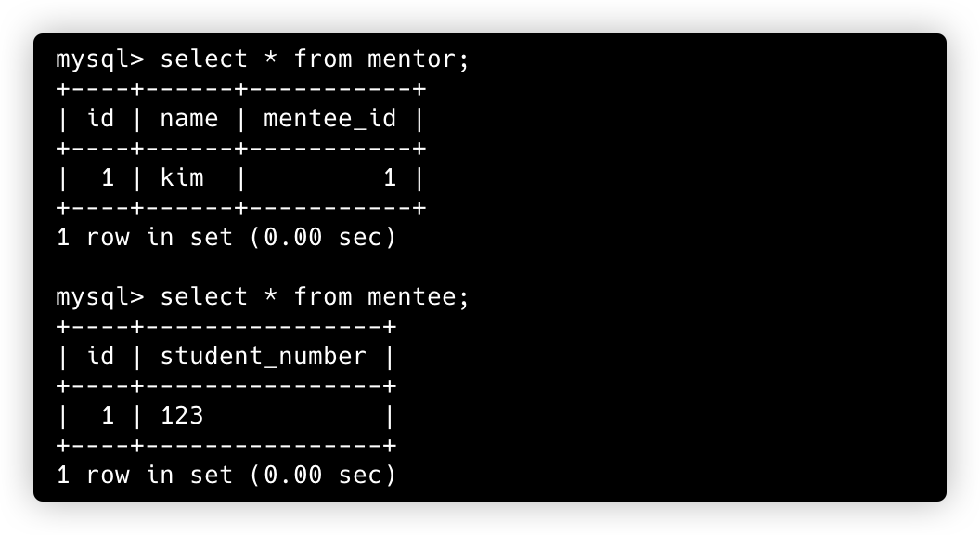
Task: Click the mentee_id value 1 in mentor row
Action: click(x=390, y=177)
